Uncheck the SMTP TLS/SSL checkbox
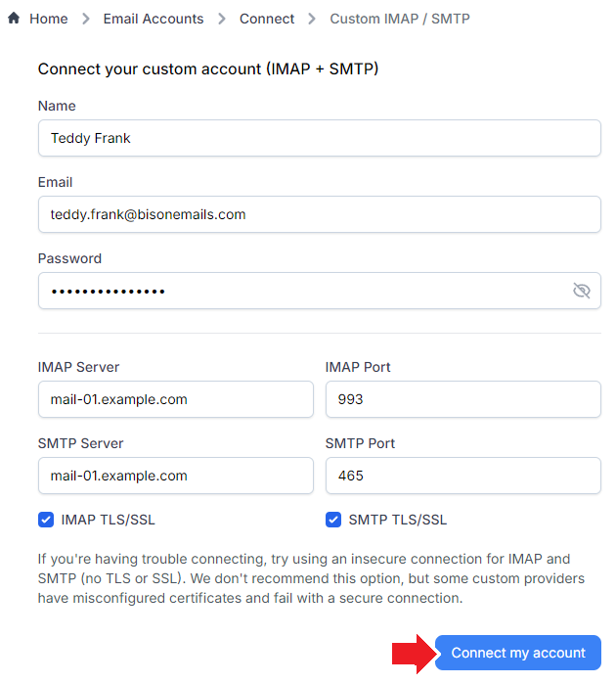616x683 pixels. point(333,520)
